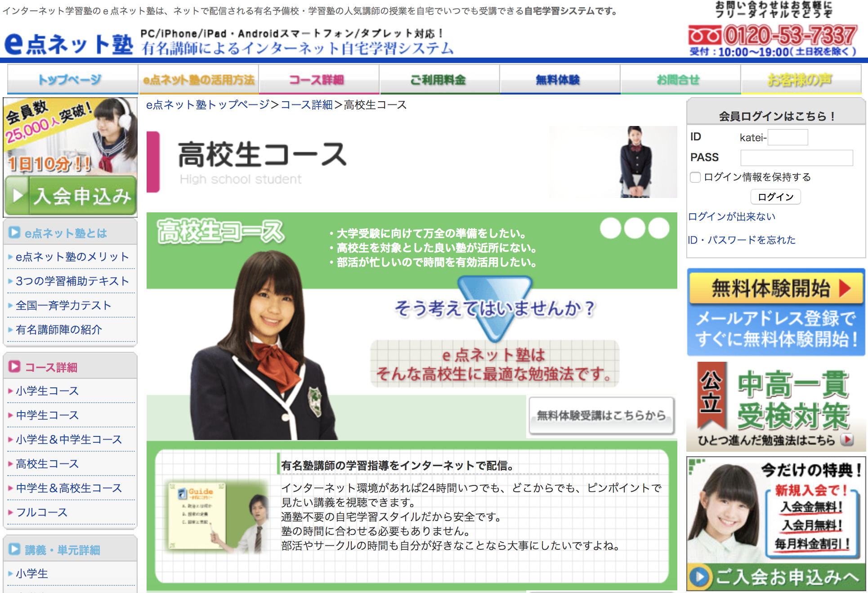
Task: Click the 今だけの特典 promotion banner
Action: coord(776,510)
